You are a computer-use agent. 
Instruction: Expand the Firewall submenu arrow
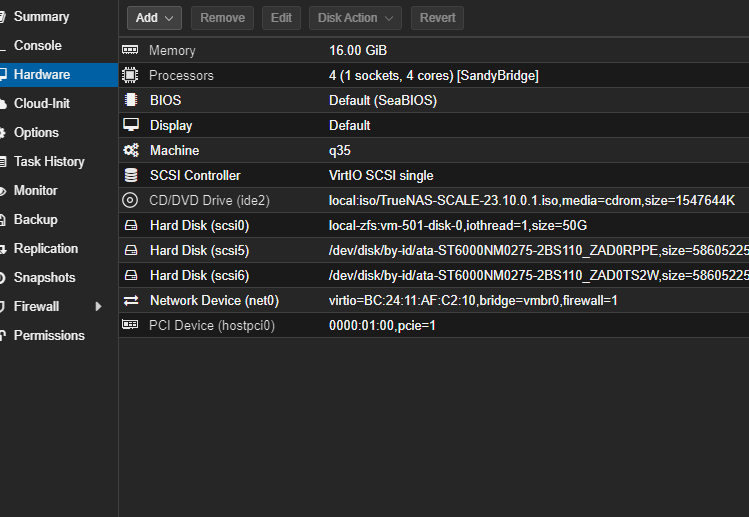click(x=98, y=307)
